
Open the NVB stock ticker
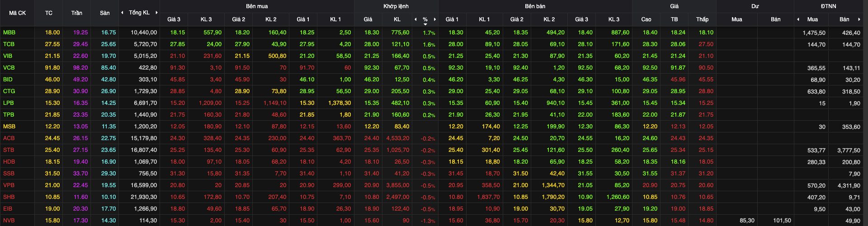(9, 221)
